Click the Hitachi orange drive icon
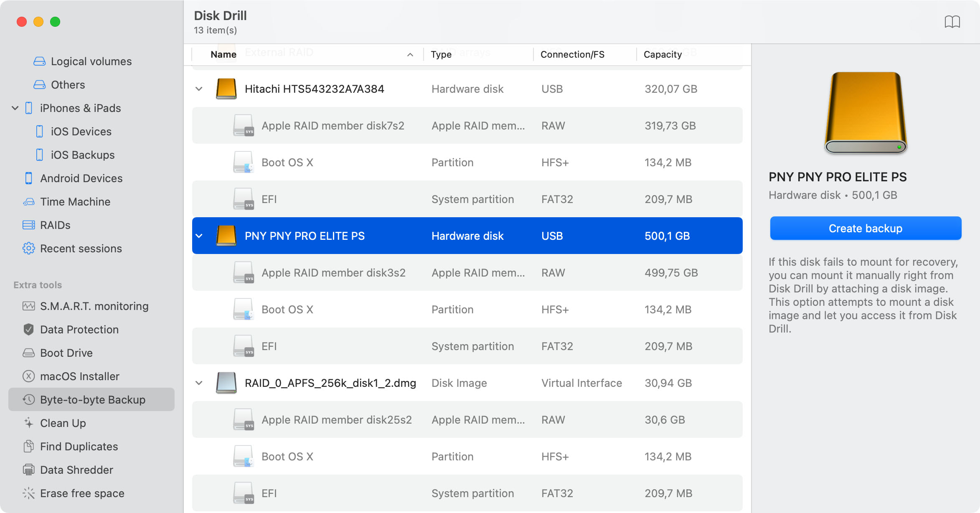The image size is (980, 513). pos(226,89)
